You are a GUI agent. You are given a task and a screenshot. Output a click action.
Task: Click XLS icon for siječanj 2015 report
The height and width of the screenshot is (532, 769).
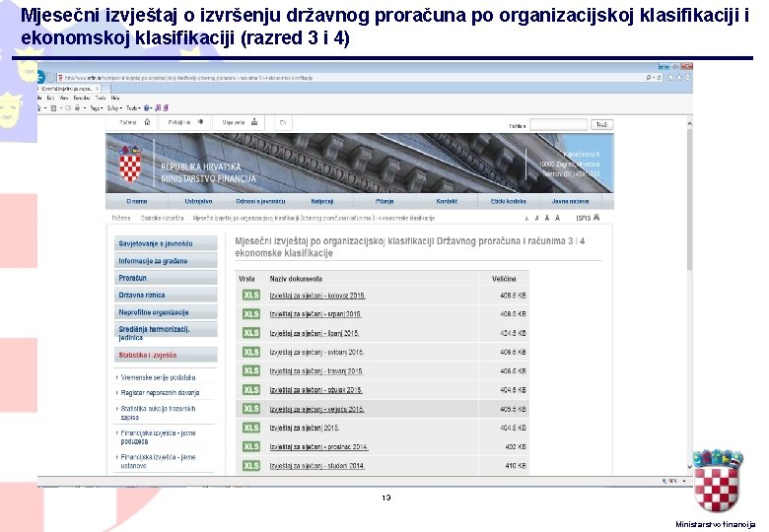pyautogui.click(x=251, y=428)
